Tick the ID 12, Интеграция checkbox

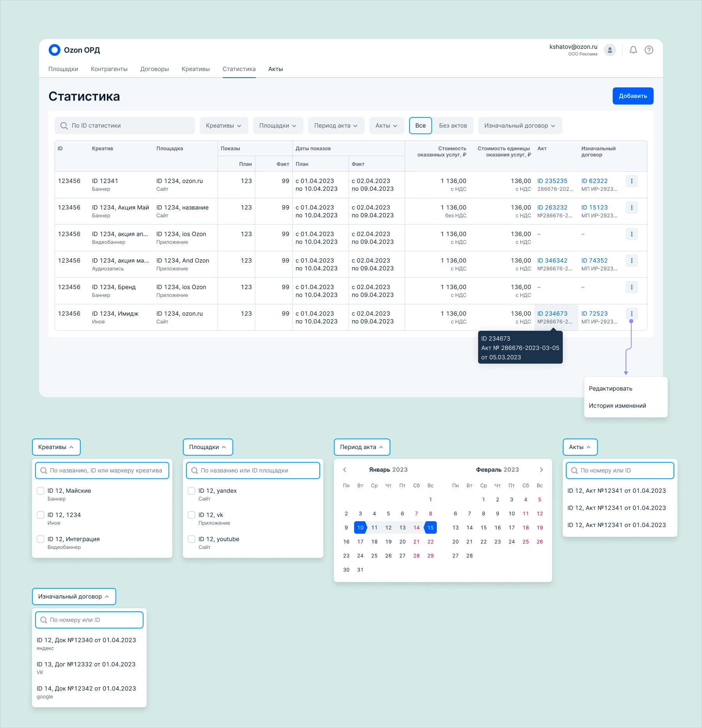pos(41,539)
